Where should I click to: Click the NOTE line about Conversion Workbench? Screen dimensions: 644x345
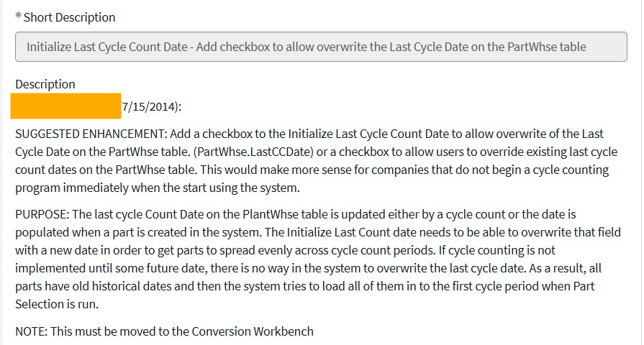(x=164, y=331)
